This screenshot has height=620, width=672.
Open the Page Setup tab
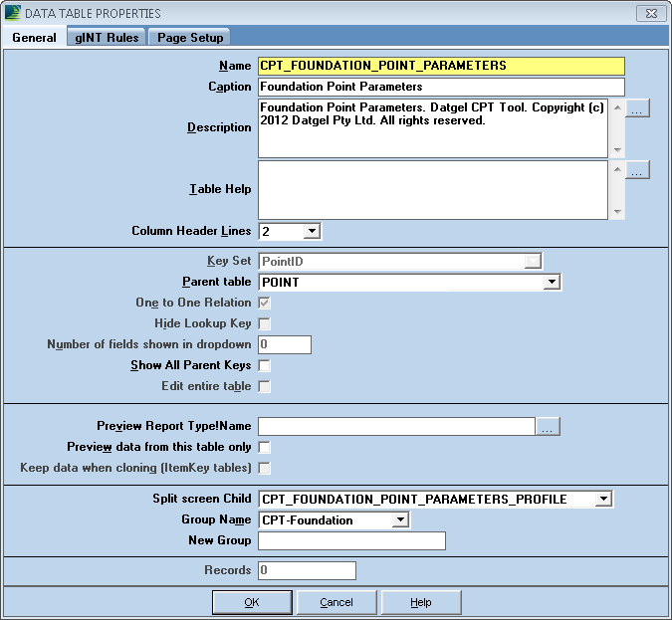point(191,37)
